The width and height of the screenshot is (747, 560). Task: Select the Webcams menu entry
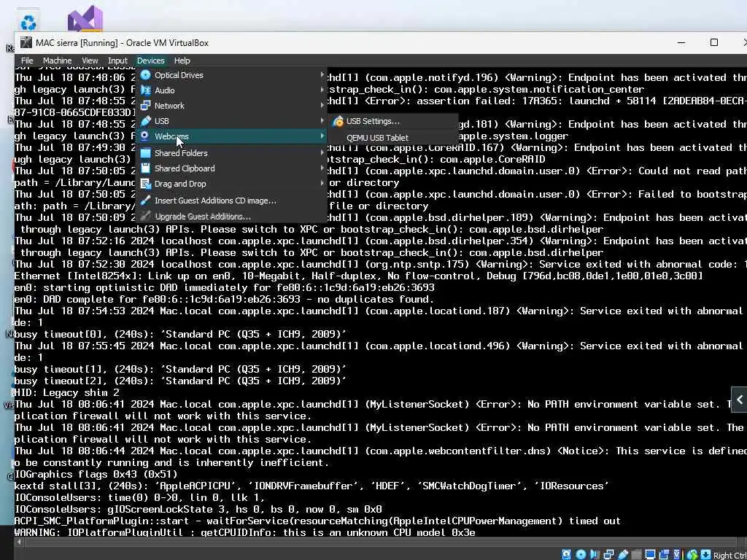click(x=231, y=136)
